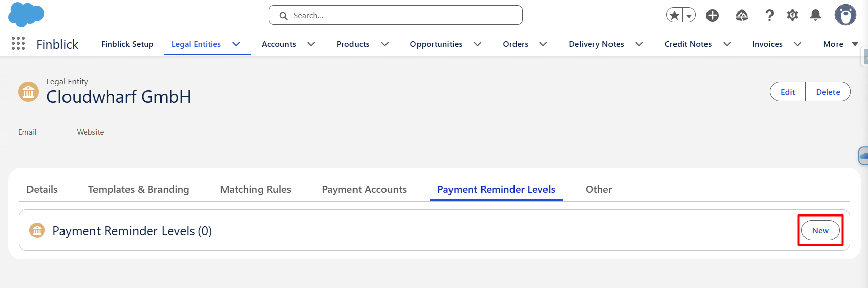868x288 pixels.
Task: Open Trailhead guidance center icon
Action: (742, 15)
